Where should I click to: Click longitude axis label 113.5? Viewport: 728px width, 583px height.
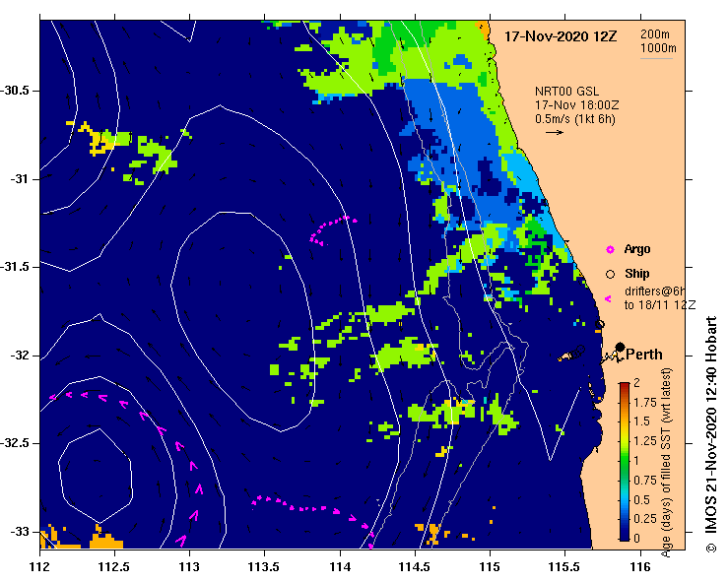265,567
